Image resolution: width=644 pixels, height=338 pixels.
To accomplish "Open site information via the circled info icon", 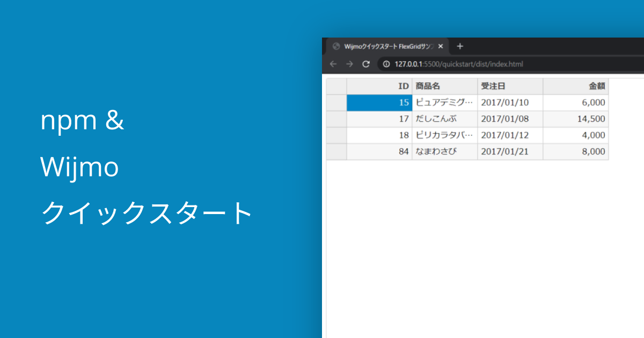I will point(386,64).
